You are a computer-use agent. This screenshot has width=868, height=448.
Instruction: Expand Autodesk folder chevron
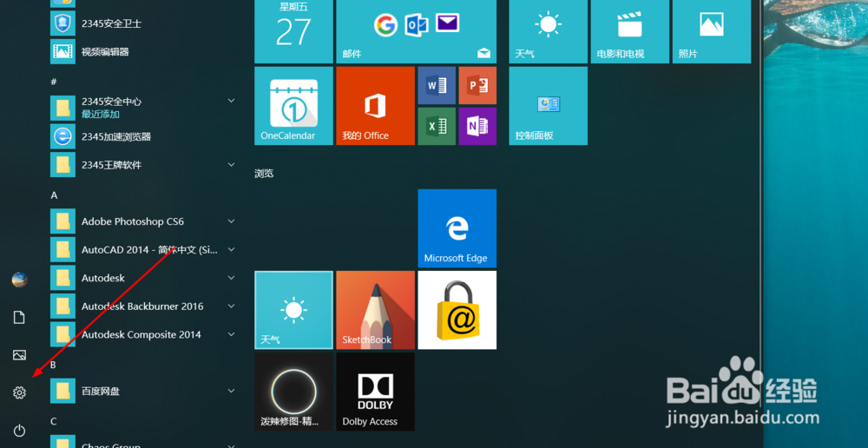[x=232, y=278]
